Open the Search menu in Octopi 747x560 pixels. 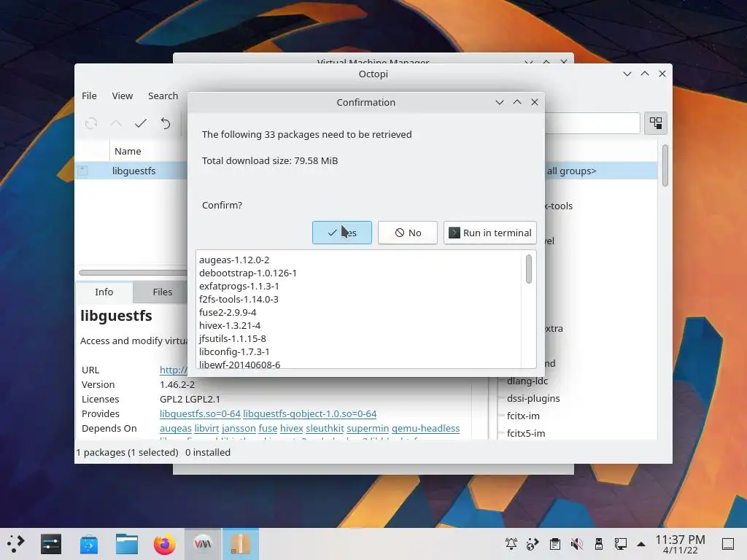(163, 96)
